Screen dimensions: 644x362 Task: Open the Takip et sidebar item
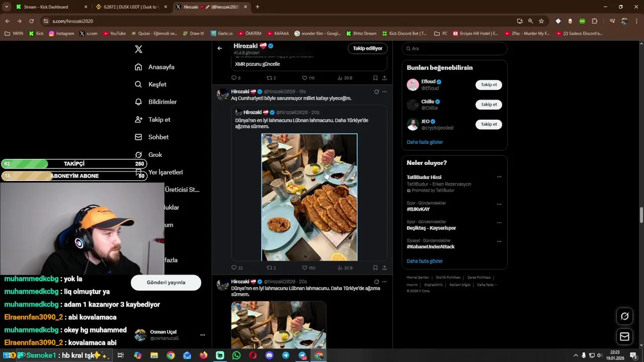tap(153, 119)
